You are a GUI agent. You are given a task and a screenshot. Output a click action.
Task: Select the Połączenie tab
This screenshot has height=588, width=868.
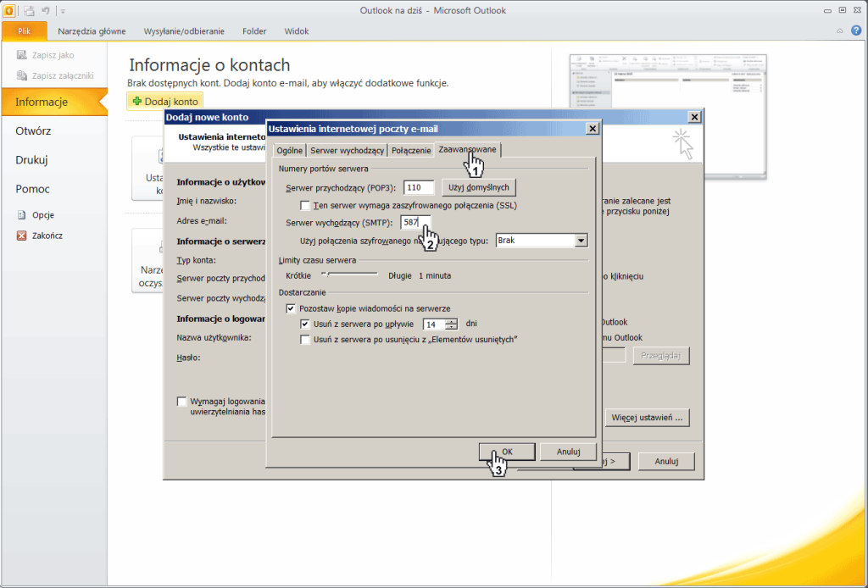pyautogui.click(x=411, y=151)
